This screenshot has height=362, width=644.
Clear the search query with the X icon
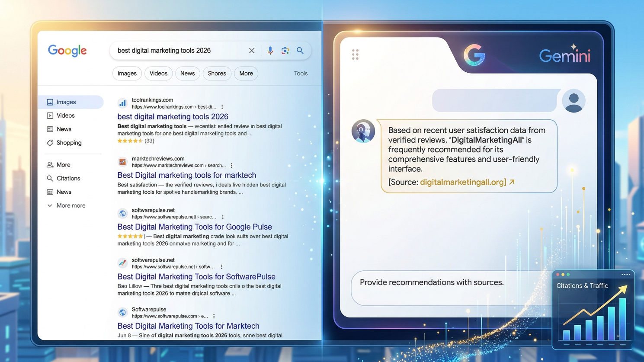252,50
